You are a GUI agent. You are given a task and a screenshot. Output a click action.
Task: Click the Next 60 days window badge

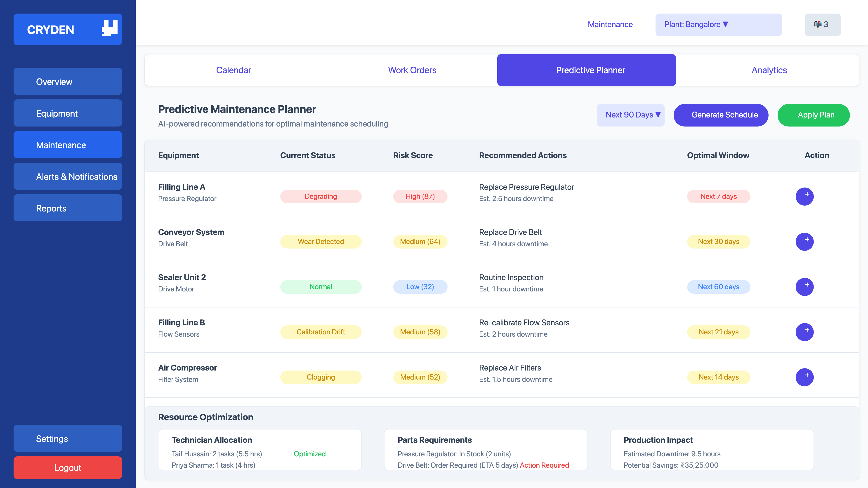[718, 287]
